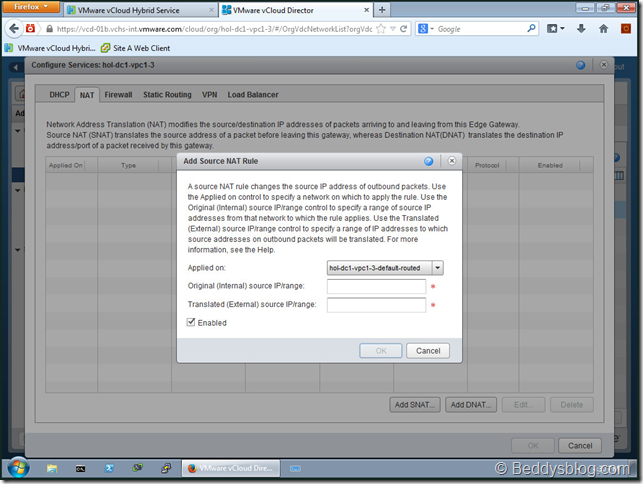Click Translated (External) source IP/range field
The width and height of the screenshot is (643, 484).
(376, 305)
